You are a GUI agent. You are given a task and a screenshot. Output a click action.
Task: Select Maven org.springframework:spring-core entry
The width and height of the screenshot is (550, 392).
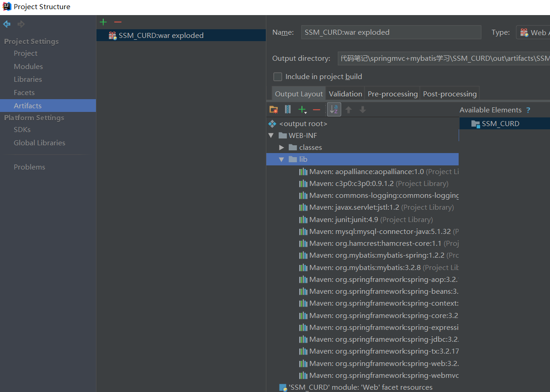[379, 316]
